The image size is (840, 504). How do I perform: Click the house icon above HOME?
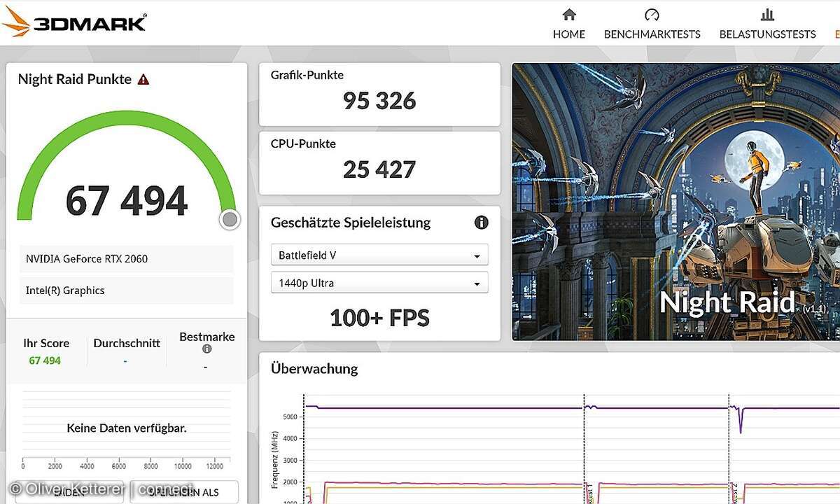pos(569,15)
